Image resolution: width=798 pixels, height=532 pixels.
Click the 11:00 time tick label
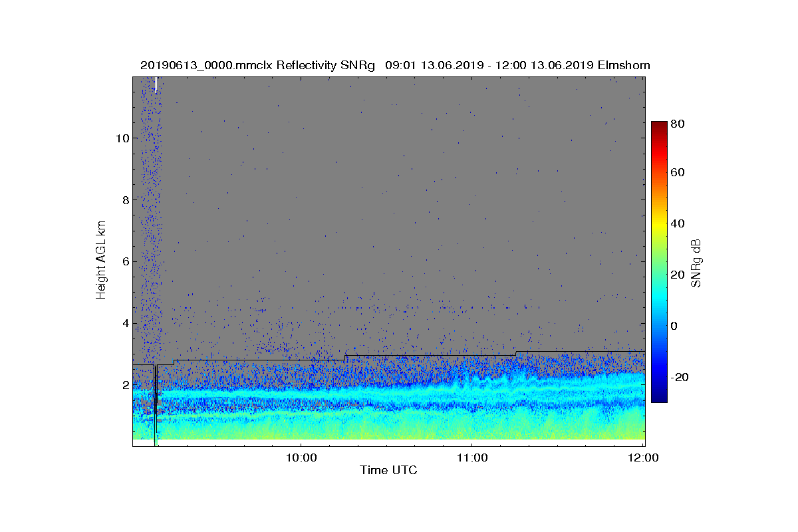[471, 458]
